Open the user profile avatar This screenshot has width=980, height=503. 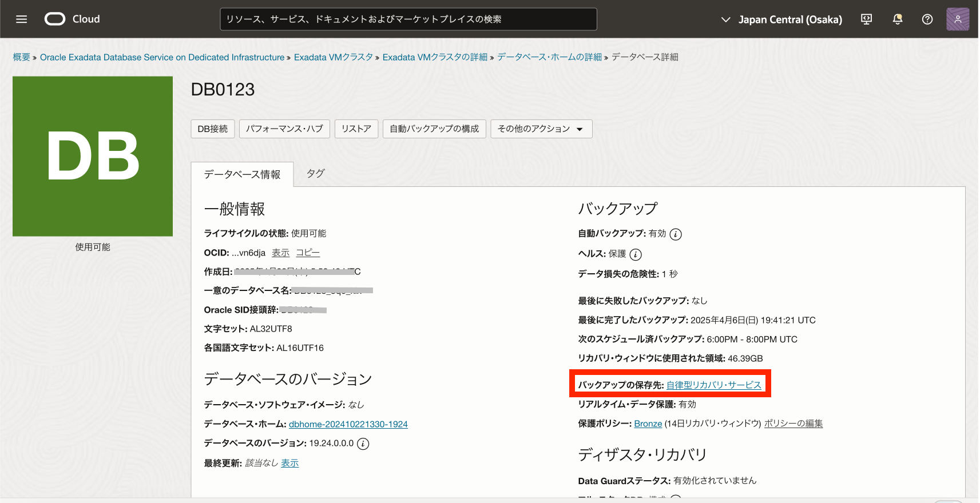pos(957,19)
